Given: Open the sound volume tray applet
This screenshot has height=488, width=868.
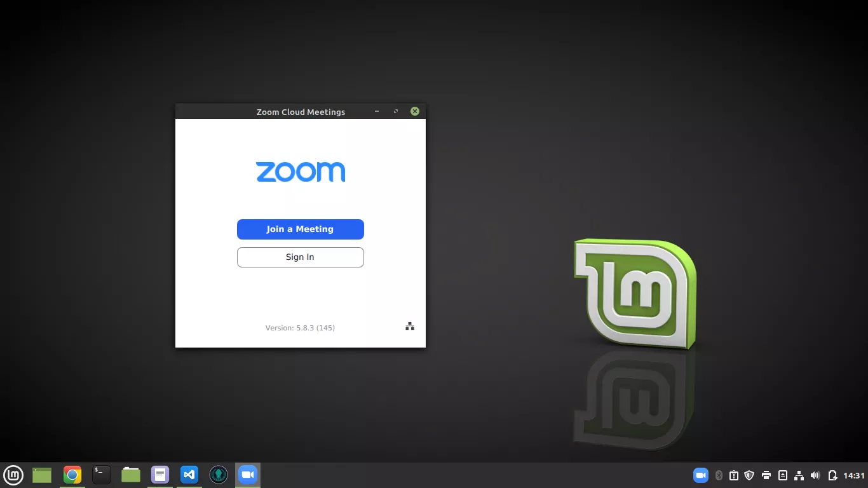Looking at the screenshot, I should pos(816,475).
